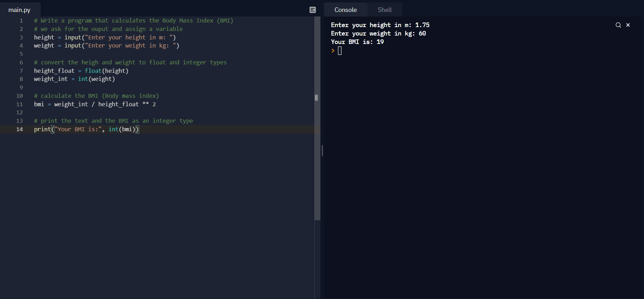This screenshot has height=299, width=644.
Task: Click empty line 12 in the editor
Action: click(x=105, y=113)
